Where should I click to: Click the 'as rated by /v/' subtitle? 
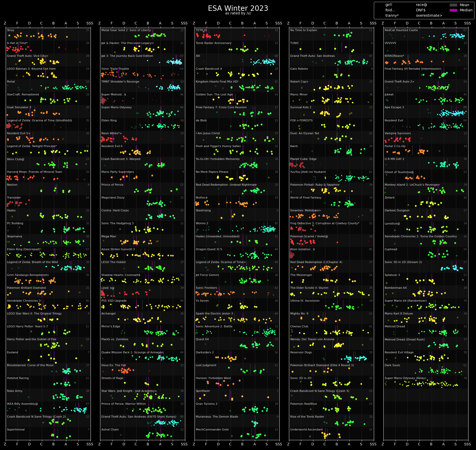(x=238, y=13)
